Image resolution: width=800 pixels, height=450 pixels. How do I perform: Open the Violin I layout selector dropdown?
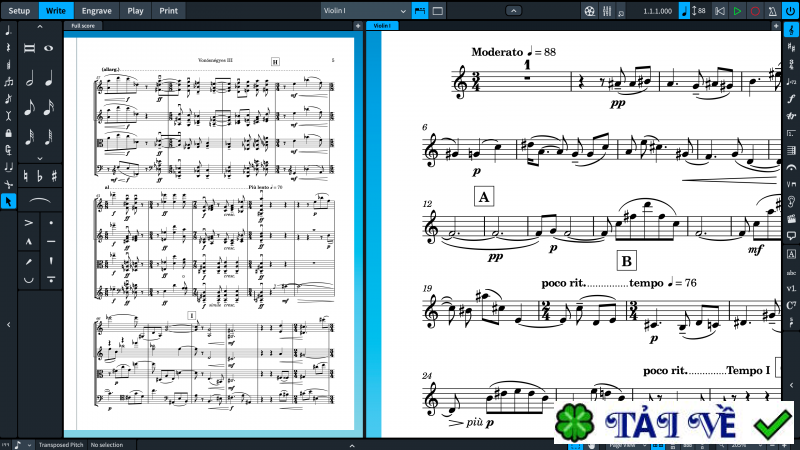tap(365, 11)
